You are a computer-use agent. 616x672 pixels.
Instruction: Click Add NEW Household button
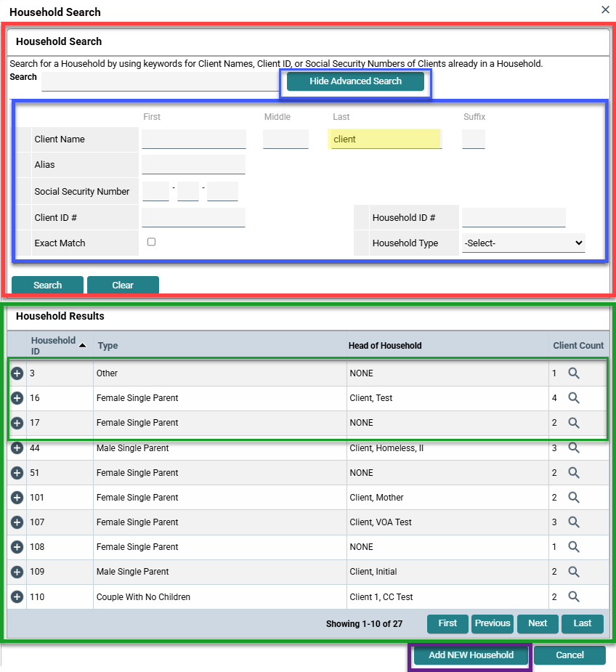471,655
